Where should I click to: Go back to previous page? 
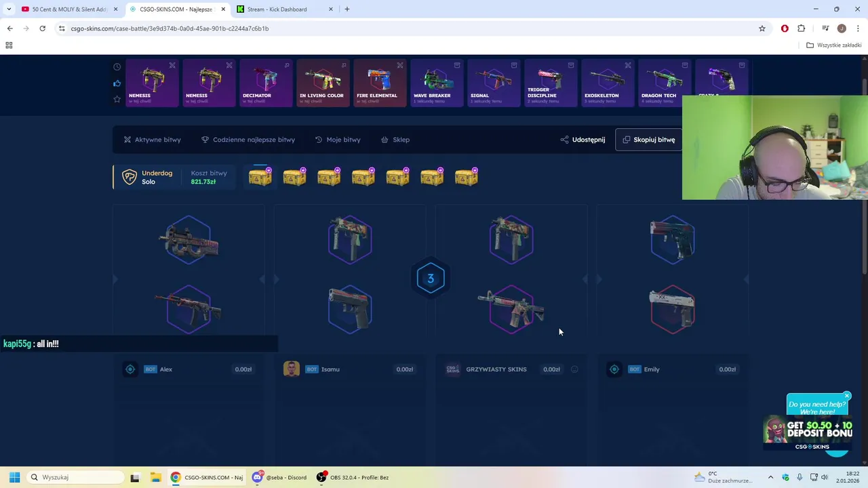(9, 28)
